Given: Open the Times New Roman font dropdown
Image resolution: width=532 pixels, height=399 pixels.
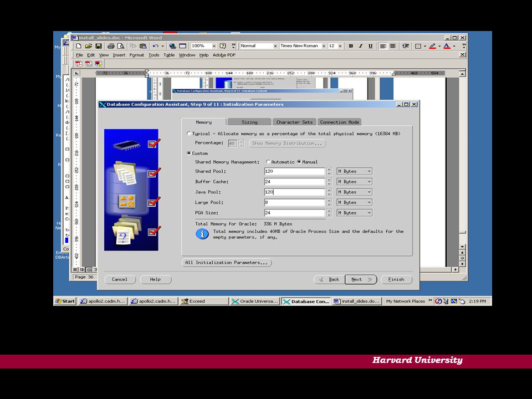Looking at the screenshot, I should tap(324, 46).
